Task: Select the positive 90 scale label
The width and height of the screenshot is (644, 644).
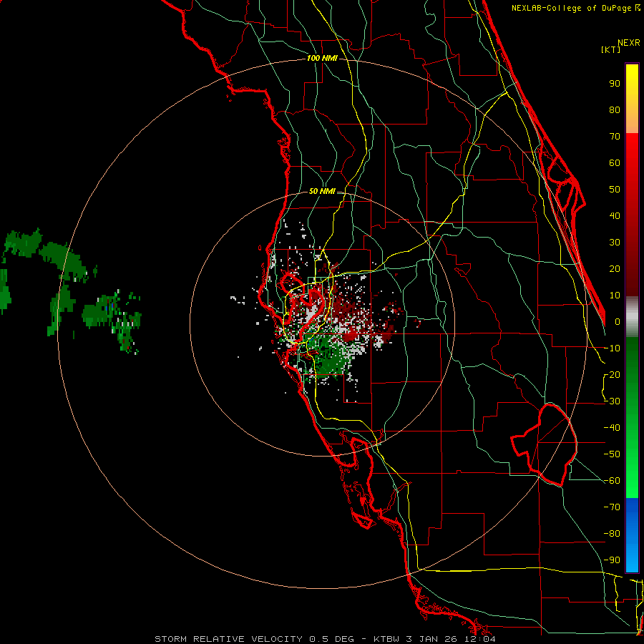Action: (x=615, y=84)
